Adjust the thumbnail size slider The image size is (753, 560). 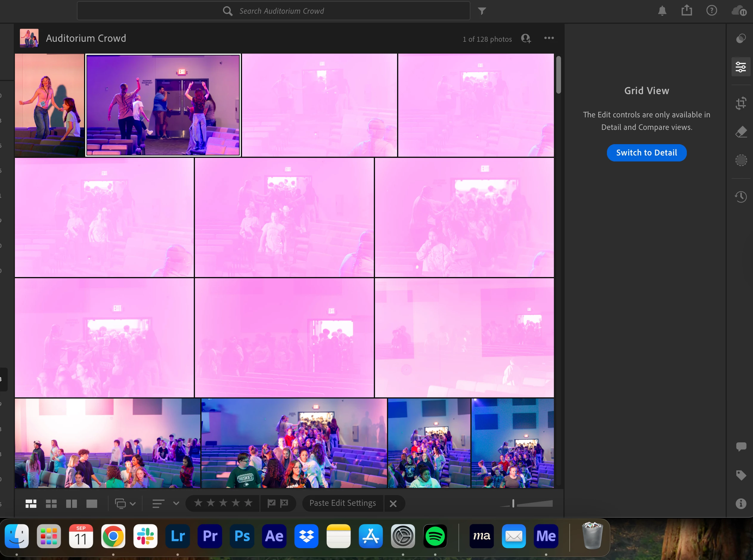tap(513, 504)
